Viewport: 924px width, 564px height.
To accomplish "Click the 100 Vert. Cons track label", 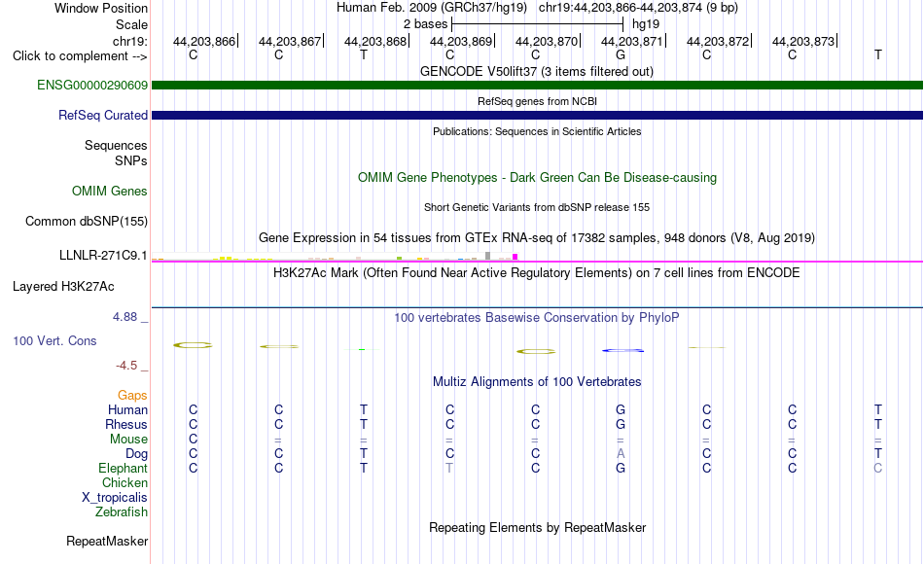I will (54, 340).
